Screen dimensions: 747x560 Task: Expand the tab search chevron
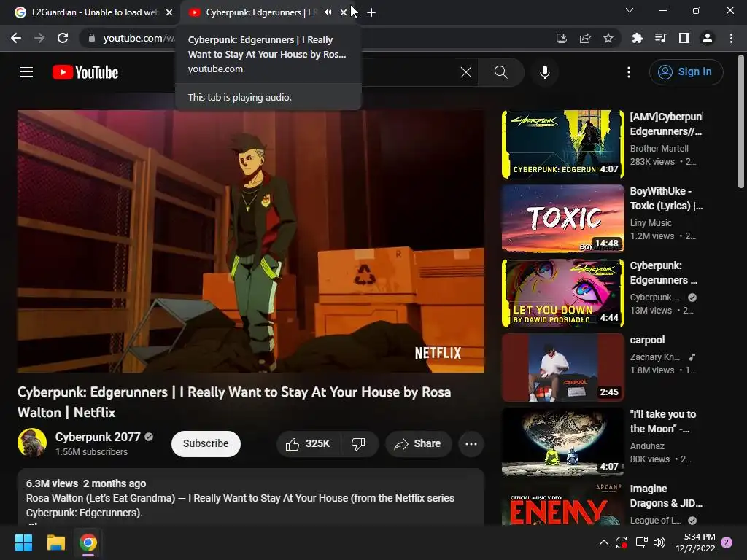(x=630, y=10)
